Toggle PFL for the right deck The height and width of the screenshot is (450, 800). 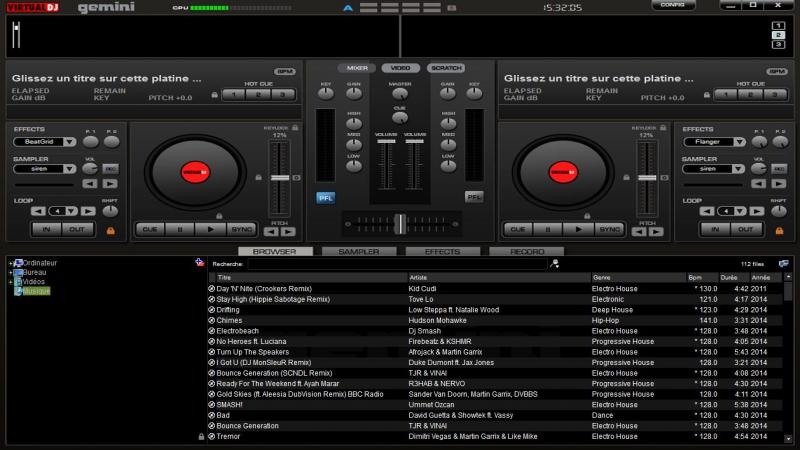473,197
